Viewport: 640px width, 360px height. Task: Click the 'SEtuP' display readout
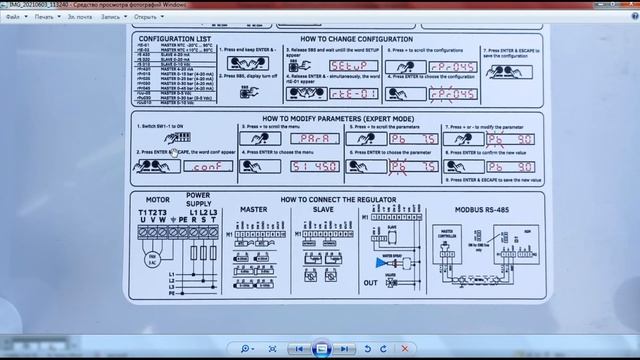point(353,66)
